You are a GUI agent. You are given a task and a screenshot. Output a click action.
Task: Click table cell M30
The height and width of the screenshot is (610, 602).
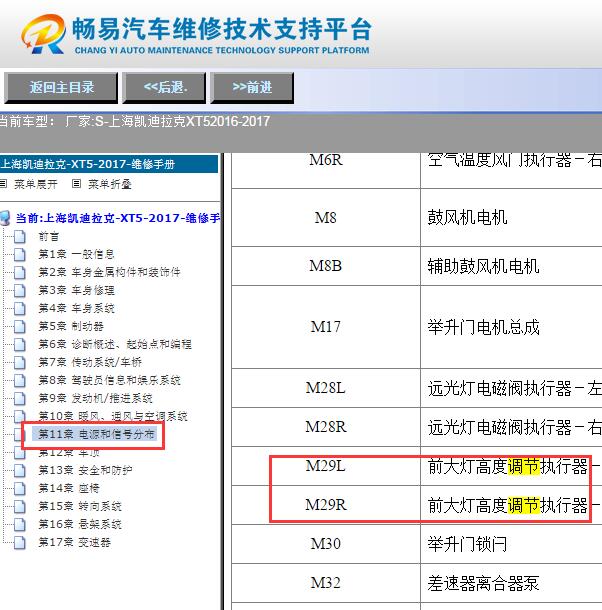pyautogui.click(x=326, y=543)
